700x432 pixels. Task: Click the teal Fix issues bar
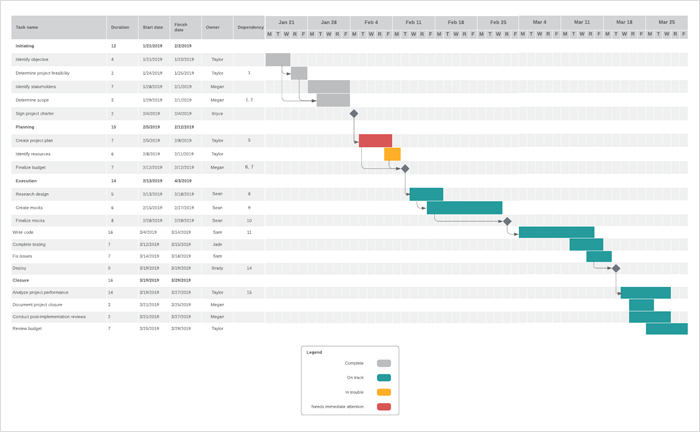(599, 256)
